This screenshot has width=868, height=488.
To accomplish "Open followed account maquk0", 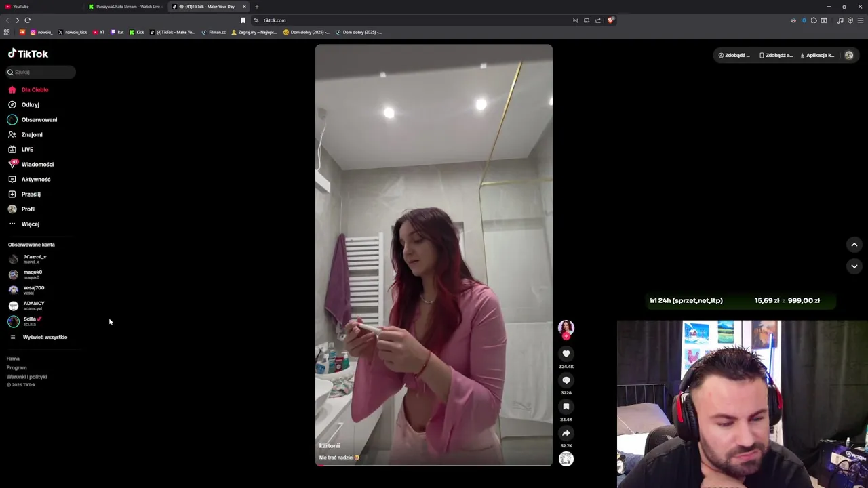I will coord(26,274).
